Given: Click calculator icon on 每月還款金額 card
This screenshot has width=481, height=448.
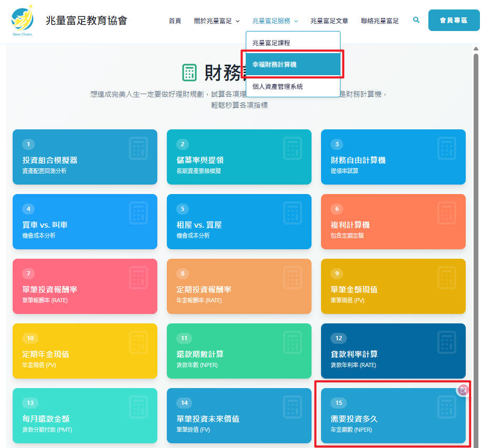Looking at the screenshot, I should pos(138,408).
